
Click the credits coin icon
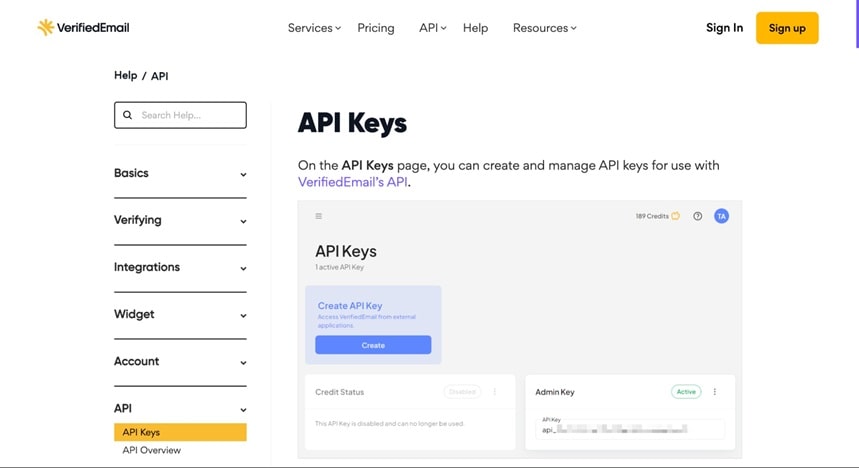click(676, 216)
